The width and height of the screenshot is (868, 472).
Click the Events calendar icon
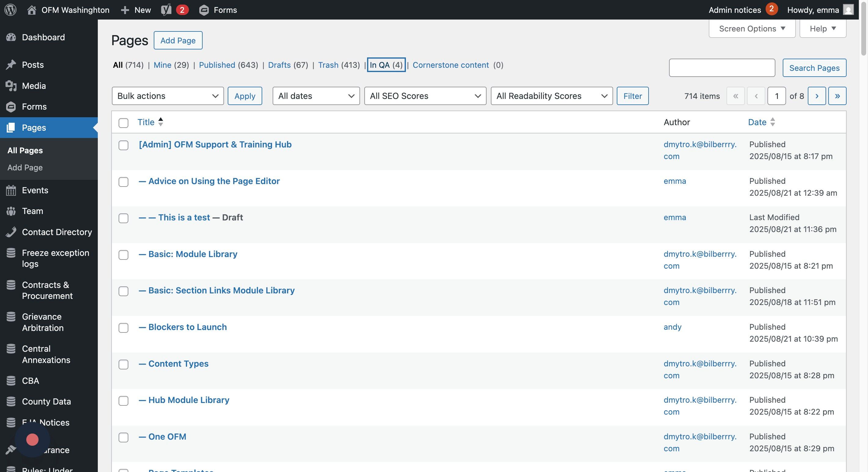click(11, 190)
